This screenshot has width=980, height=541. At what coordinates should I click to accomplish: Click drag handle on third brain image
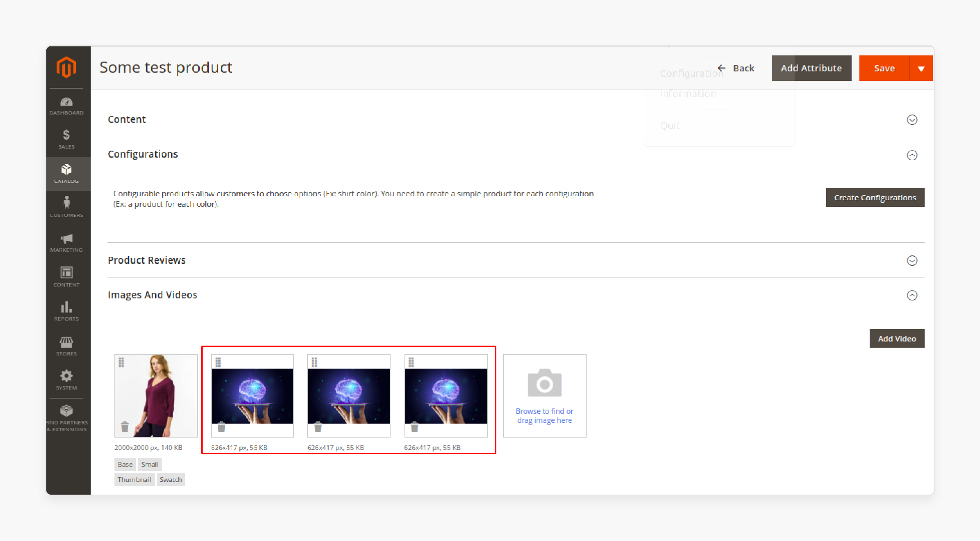(x=411, y=362)
